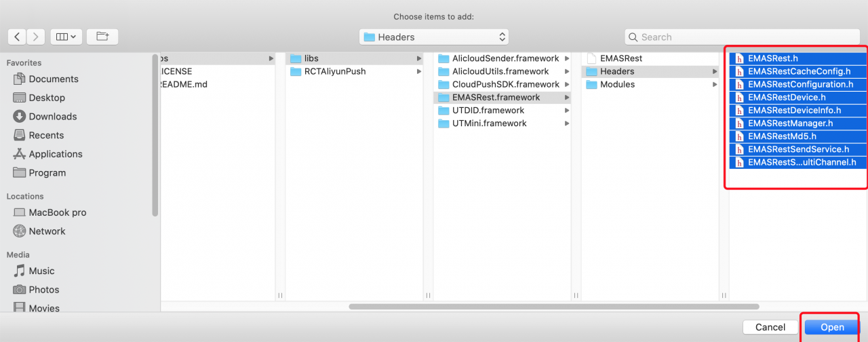Select EMASRestConfiguration.h header file
This screenshot has height=342, width=868.
coord(798,84)
